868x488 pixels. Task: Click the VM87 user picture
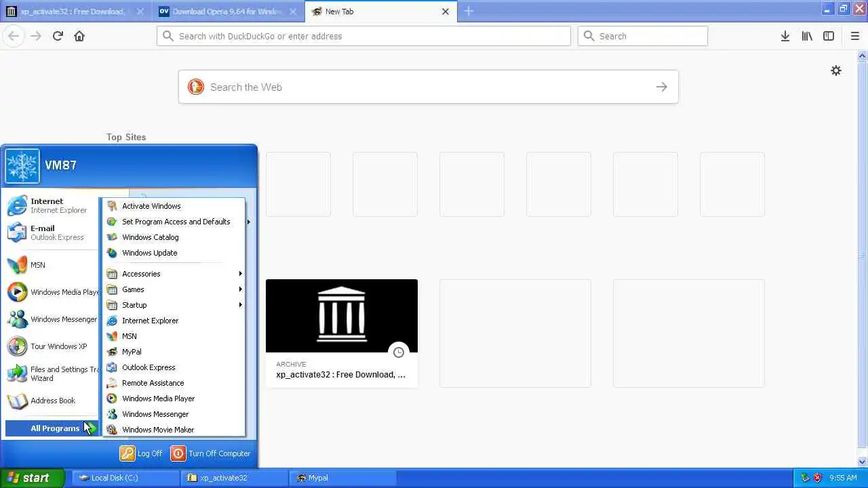(22, 166)
